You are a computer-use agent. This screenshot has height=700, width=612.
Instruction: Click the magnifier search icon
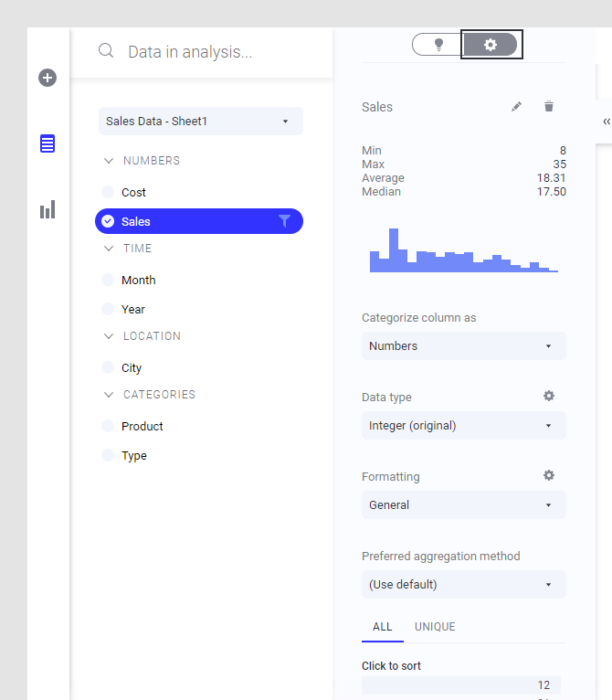pos(106,51)
